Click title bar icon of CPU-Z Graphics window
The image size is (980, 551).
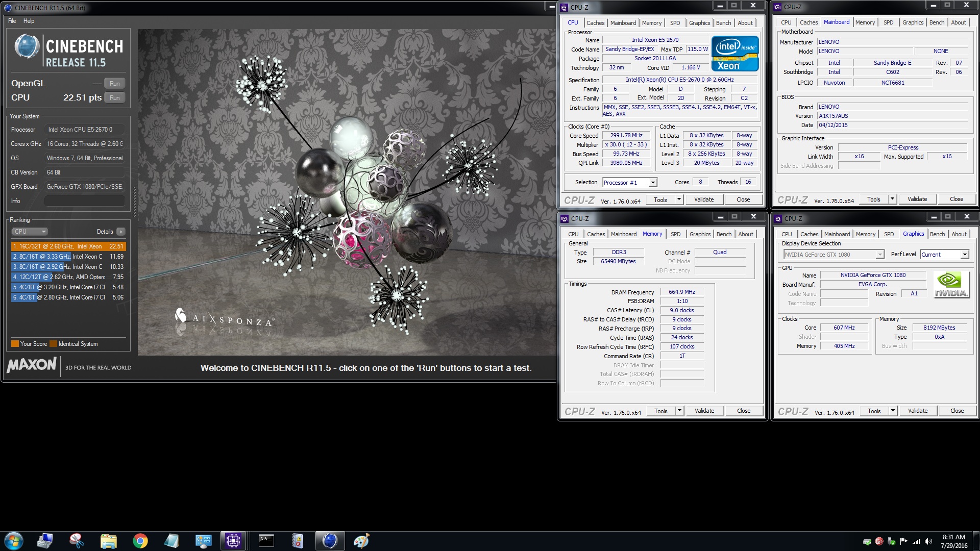(778, 218)
